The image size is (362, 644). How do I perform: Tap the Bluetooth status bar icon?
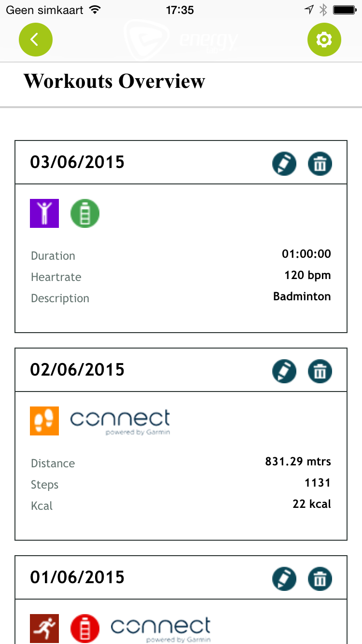coord(323,10)
